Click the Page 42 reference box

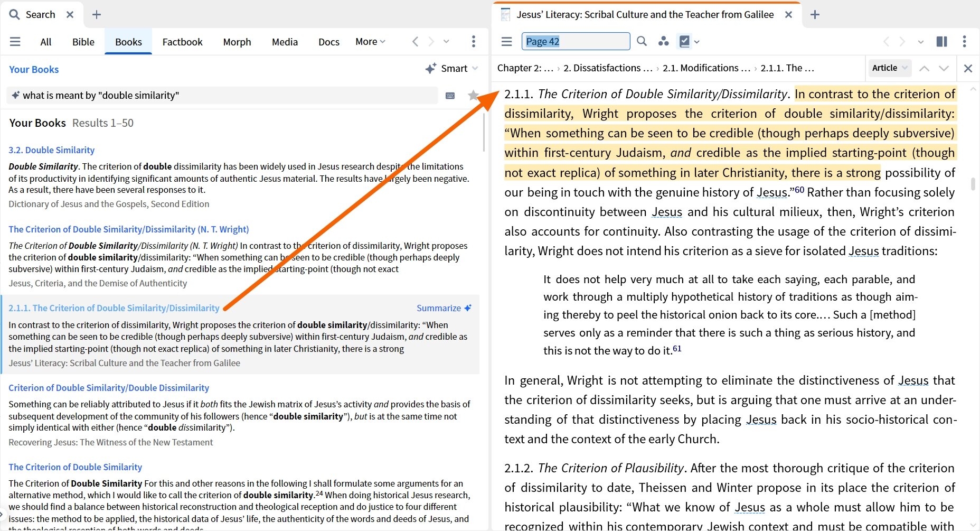pos(576,41)
